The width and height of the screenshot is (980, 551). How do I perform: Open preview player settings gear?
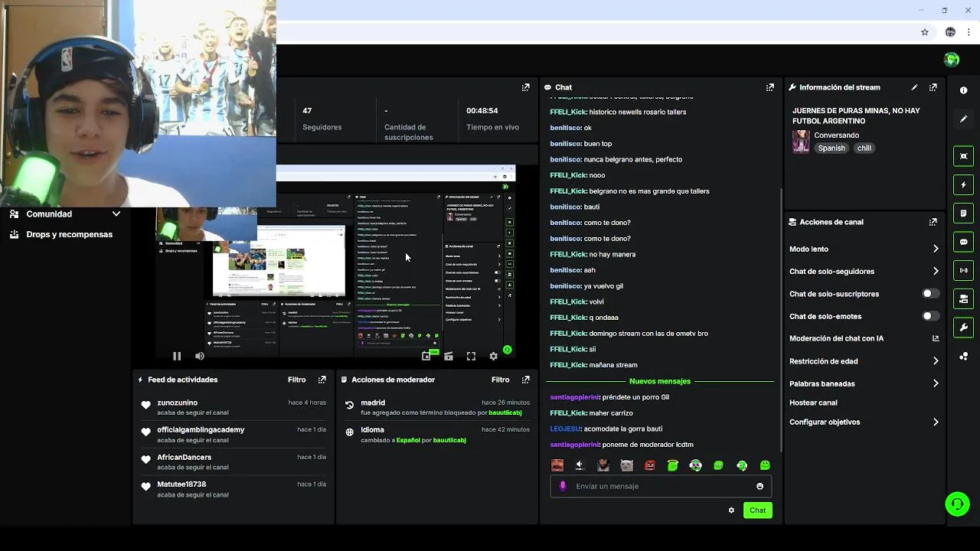pos(493,356)
